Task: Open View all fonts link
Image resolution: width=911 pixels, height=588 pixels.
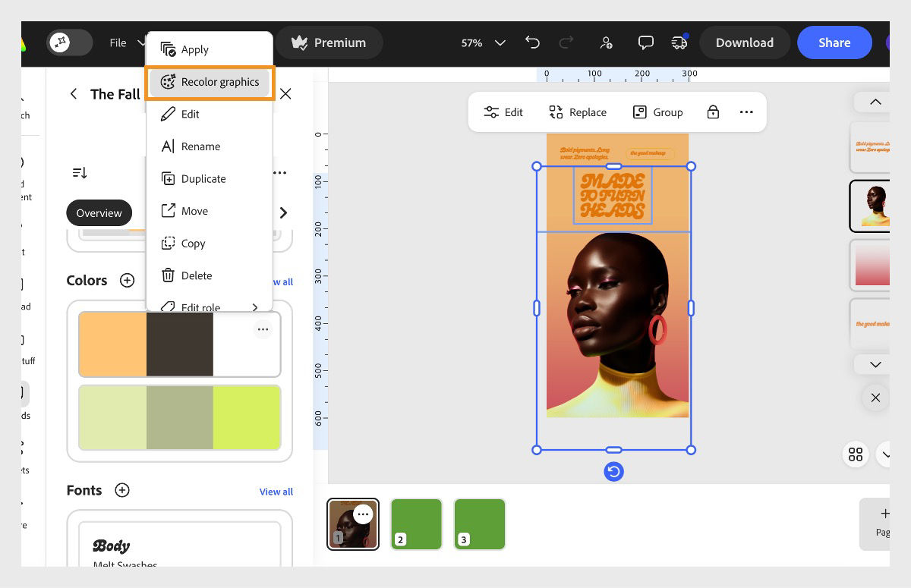Action: coord(276,492)
